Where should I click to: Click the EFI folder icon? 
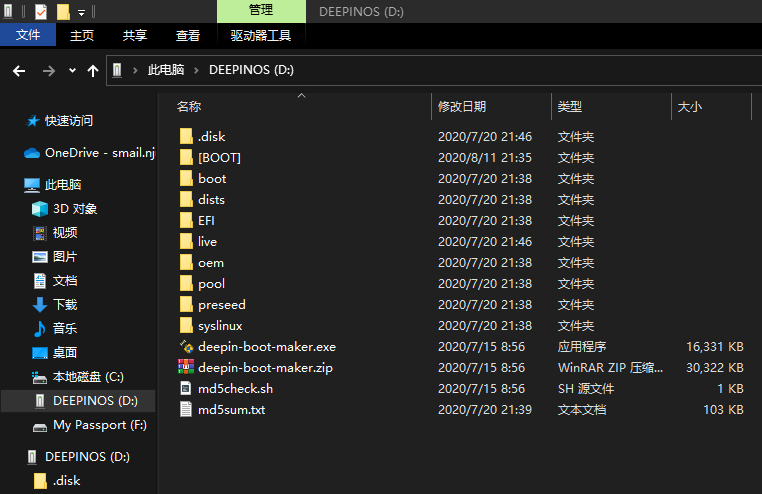186,221
